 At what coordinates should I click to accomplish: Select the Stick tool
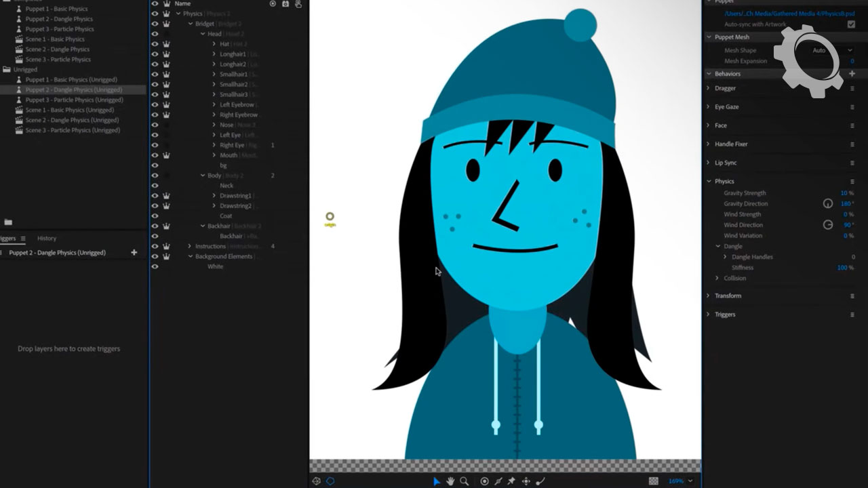coord(498,481)
